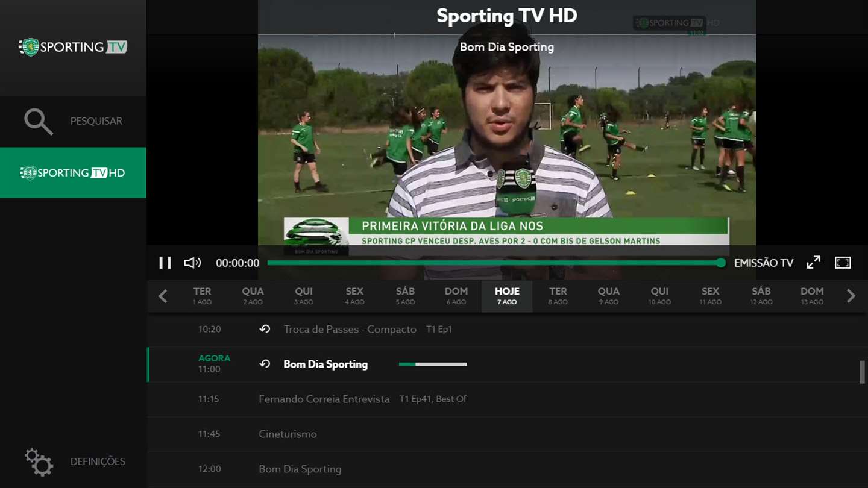Click the Sporting TV logo in the sidebar

[x=73, y=47]
